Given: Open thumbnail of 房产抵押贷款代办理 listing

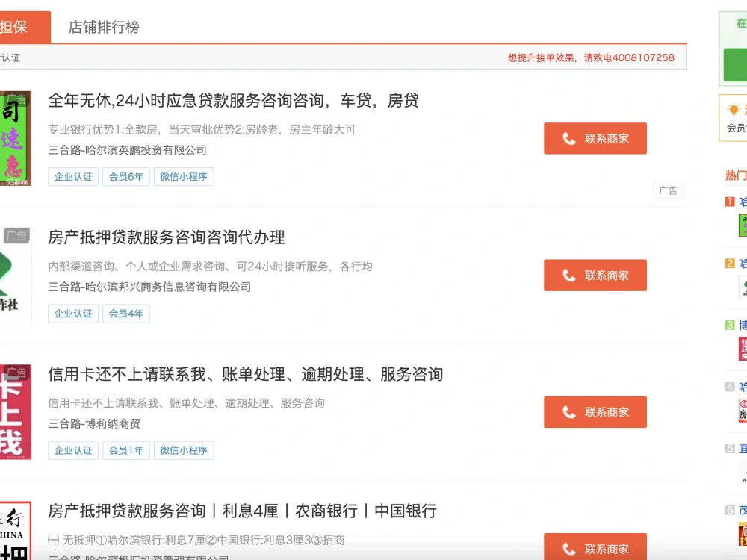Looking at the screenshot, I should tap(15, 276).
